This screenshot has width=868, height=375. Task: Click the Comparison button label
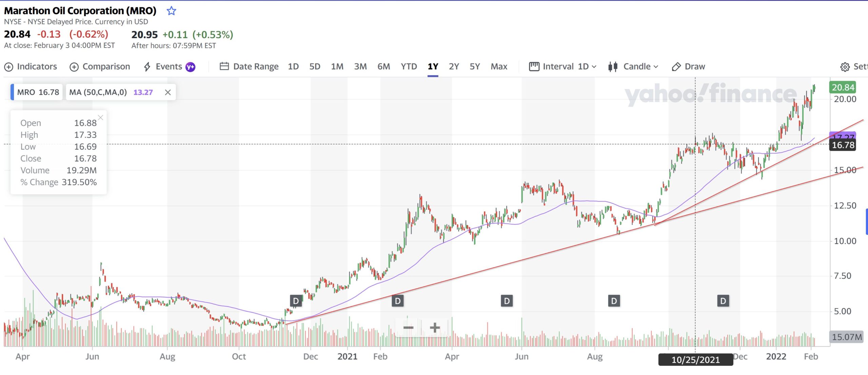click(106, 66)
